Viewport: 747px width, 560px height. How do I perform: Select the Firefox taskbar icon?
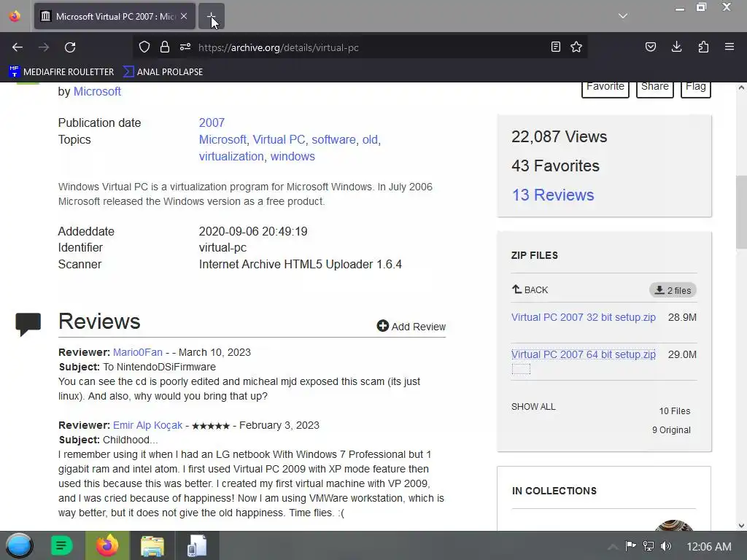point(107,545)
